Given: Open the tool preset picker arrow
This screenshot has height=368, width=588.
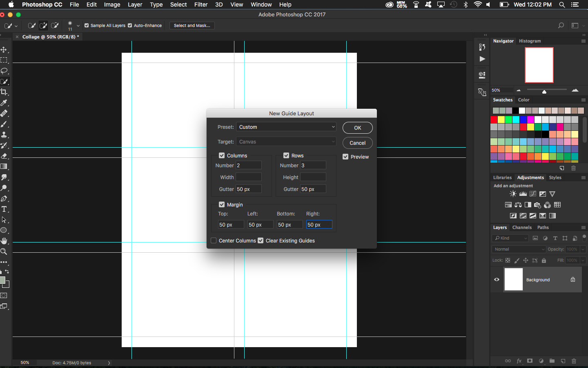Looking at the screenshot, I should [16, 25].
